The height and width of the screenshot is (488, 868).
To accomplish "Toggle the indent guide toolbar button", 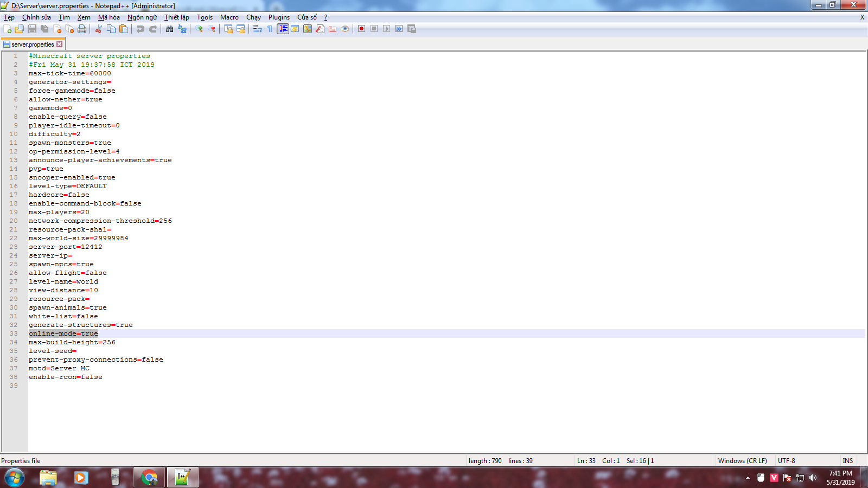I will tap(283, 29).
